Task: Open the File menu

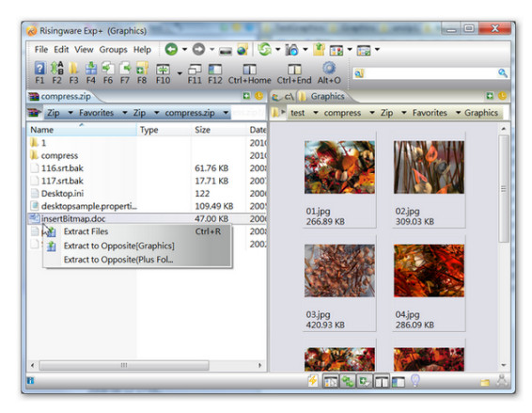Action: (41, 50)
